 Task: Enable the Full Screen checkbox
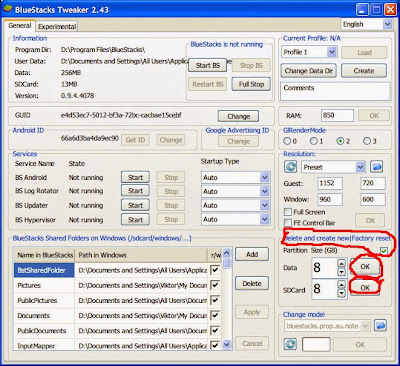tap(287, 212)
